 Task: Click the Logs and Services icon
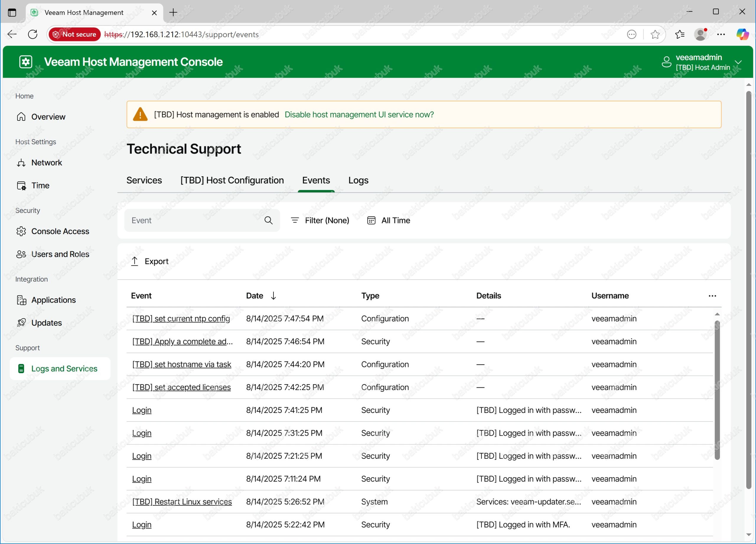[x=21, y=369]
